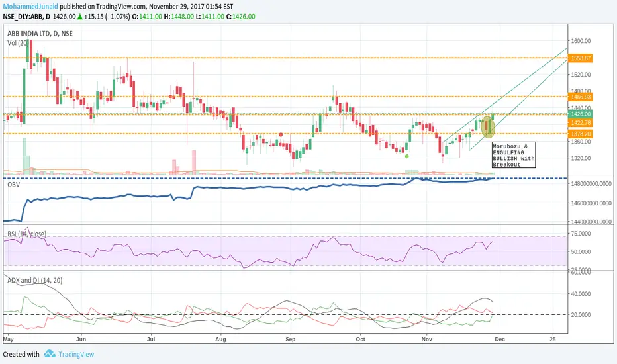The image size is (617, 364).
Task: Click the green dot marker near late October low
Action: click(x=407, y=156)
